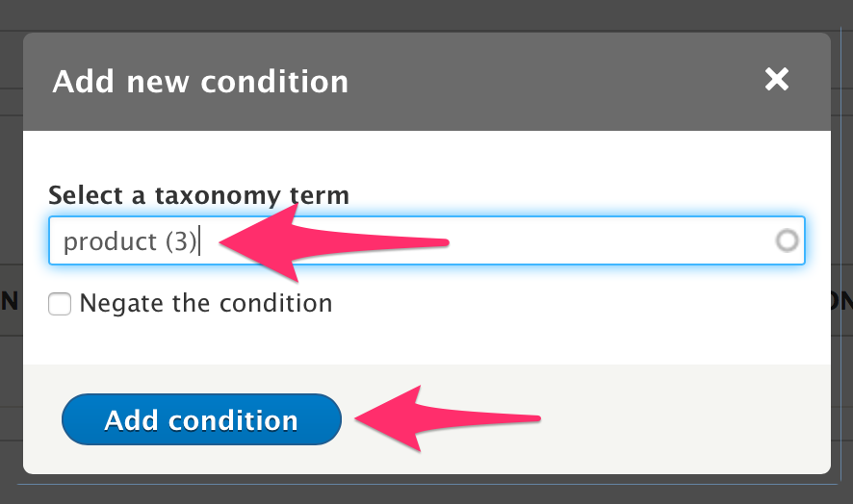Image resolution: width=853 pixels, height=504 pixels.
Task: Click the "product (3)" text in the field
Action: point(129,241)
